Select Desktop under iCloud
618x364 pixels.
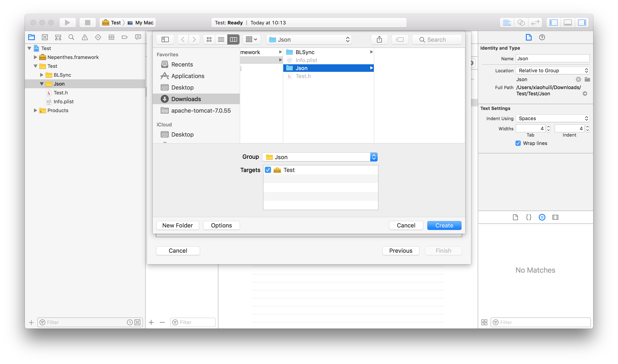tap(196, 134)
